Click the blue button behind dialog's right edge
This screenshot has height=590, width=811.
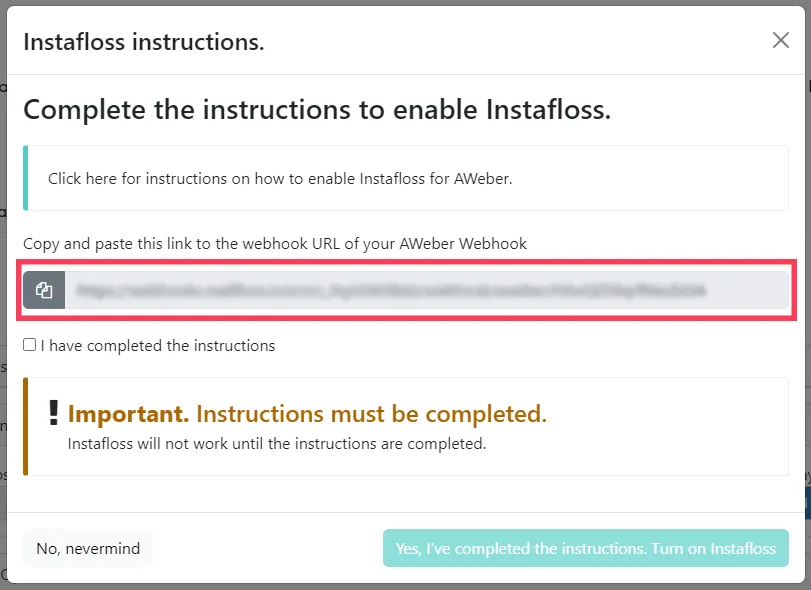808,502
